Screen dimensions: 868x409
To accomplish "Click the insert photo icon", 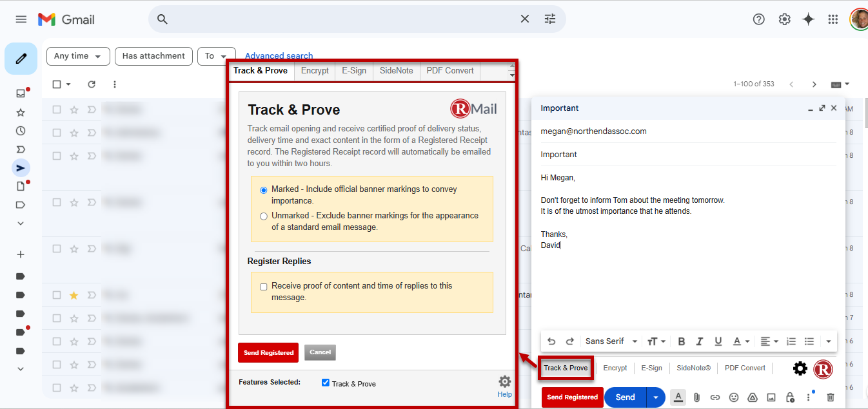I will (x=771, y=397).
